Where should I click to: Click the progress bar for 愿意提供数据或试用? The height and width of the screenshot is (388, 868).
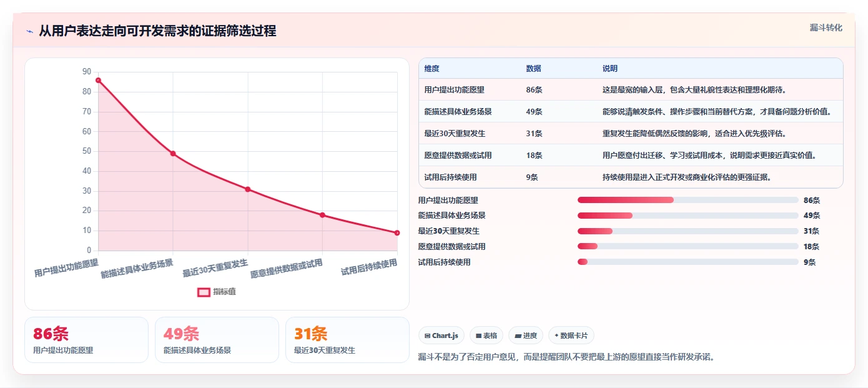[688, 247]
